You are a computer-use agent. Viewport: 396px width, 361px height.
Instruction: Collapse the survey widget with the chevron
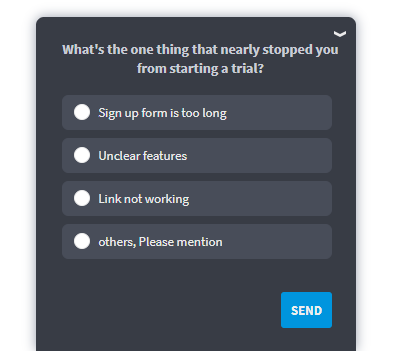pos(340,34)
